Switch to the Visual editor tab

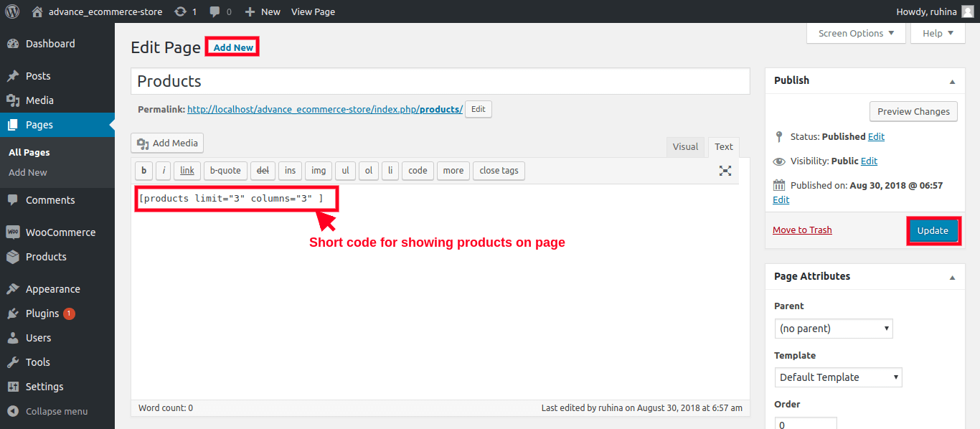point(684,146)
